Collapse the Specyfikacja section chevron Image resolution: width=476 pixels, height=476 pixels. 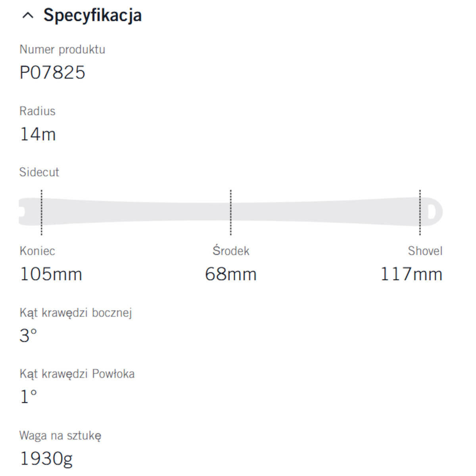[x=28, y=15]
